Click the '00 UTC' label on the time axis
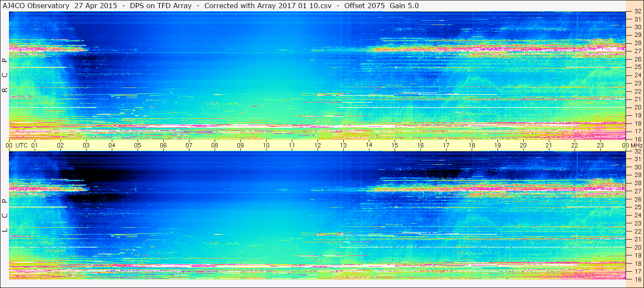 pyautogui.click(x=17, y=145)
